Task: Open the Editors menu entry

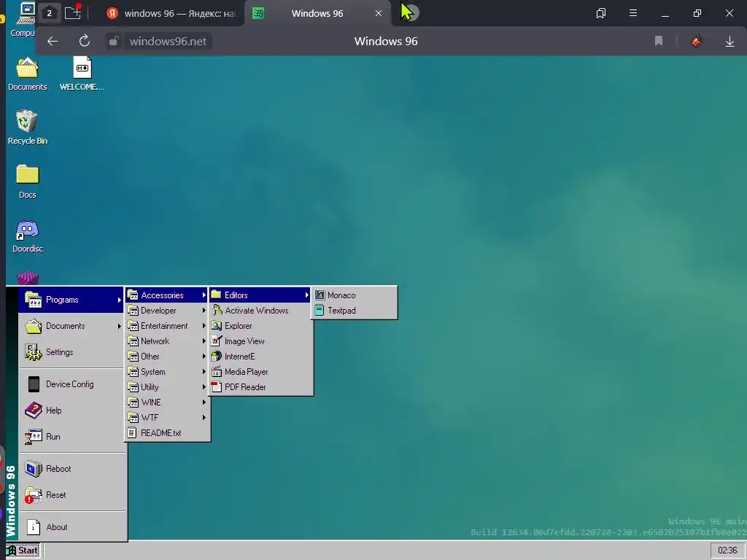Action: pyautogui.click(x=260, y=295)
